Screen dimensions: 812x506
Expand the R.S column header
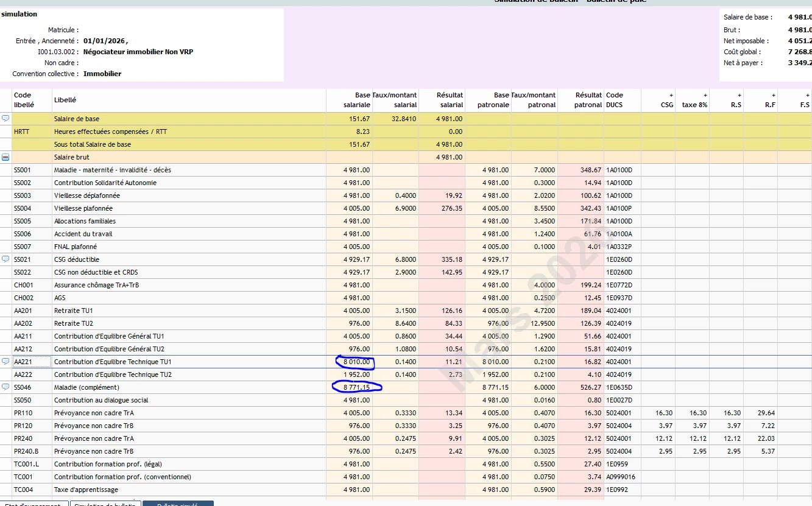(740, 95)
